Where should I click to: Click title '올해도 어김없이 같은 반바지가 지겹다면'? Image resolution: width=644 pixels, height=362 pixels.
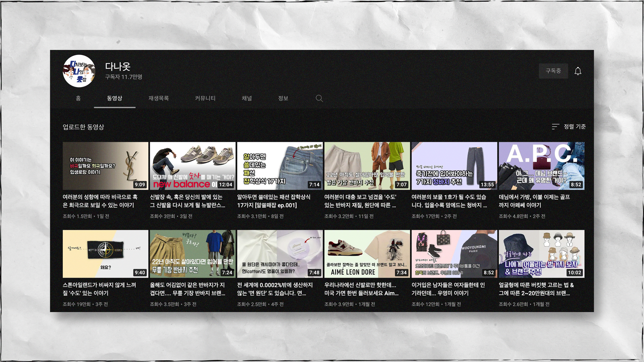point(187,289)
